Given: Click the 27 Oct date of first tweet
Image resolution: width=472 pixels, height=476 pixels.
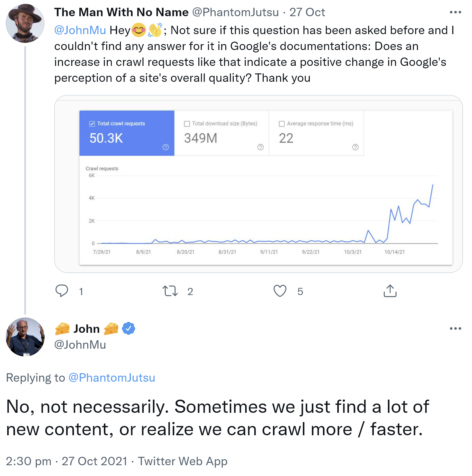Looking at the screenshot, I should click(x=307, y=12).
